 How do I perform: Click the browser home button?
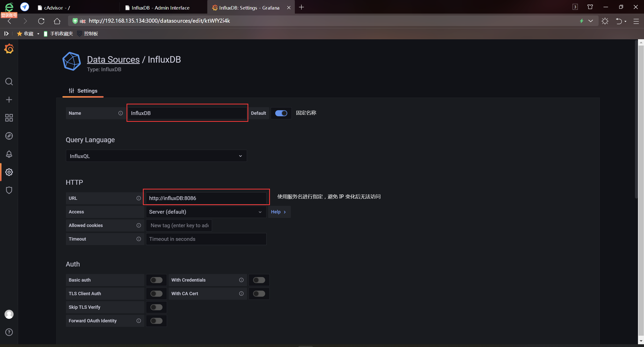(x=57, y=21)
